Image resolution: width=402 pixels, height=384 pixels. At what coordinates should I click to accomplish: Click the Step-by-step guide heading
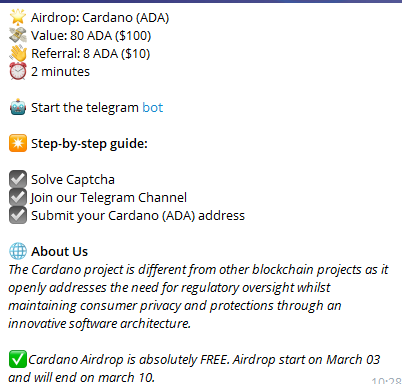(89, 144)
